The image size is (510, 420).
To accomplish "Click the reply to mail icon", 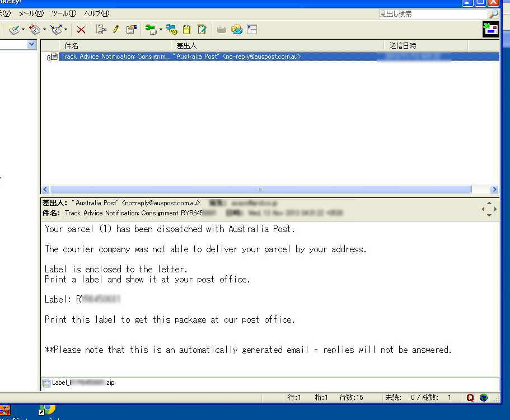I will (x=35, y=30).
